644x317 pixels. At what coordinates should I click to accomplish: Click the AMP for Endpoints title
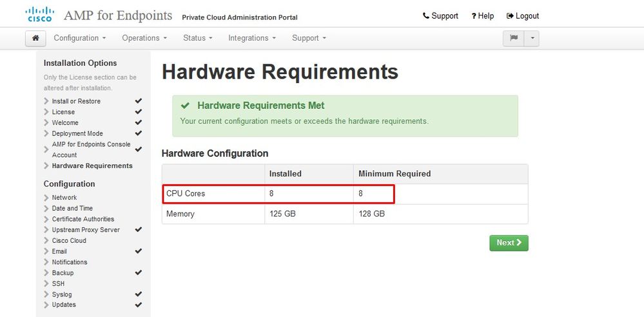118,15
